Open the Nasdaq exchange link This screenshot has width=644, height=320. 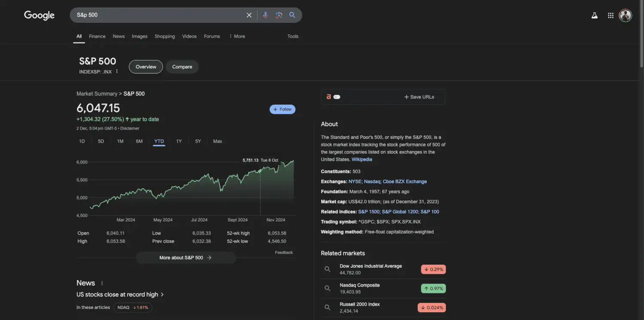pyautogui.click(x=372, y=181)
